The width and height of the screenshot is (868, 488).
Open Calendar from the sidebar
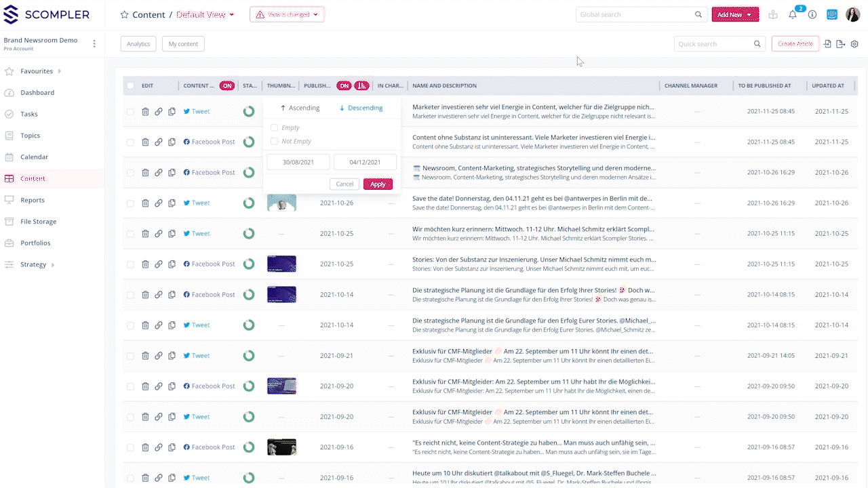[34, 157]
